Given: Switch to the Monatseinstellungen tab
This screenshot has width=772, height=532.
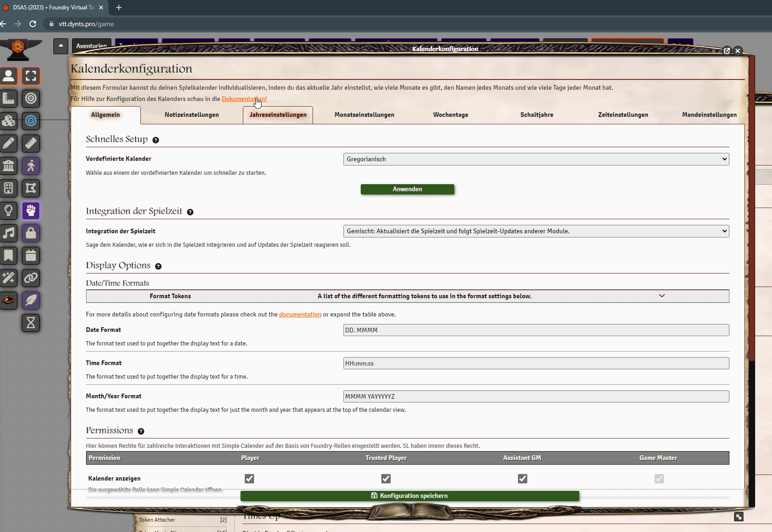Looking at the screenshot, I should click(x=364, y=115).
